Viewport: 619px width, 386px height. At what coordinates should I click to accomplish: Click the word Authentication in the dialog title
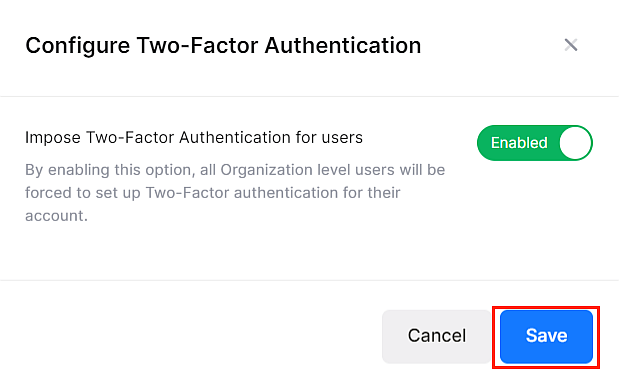[343, 46]
